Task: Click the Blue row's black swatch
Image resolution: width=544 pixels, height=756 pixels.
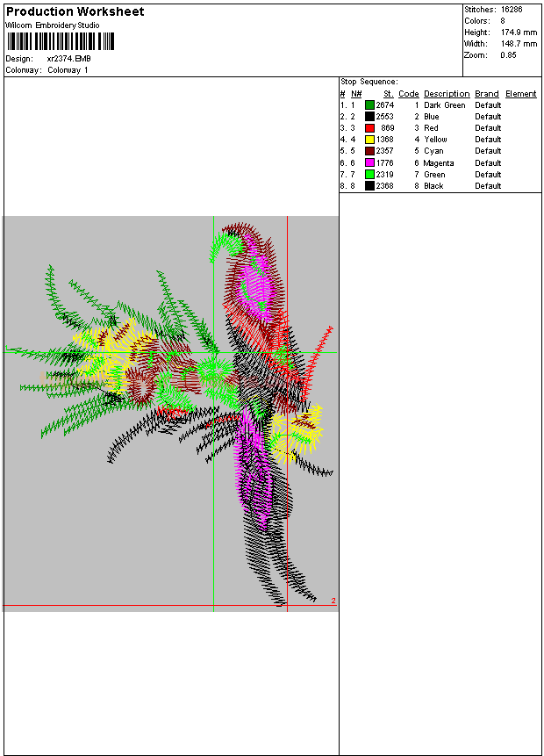Action: click(x=369, y=117)
